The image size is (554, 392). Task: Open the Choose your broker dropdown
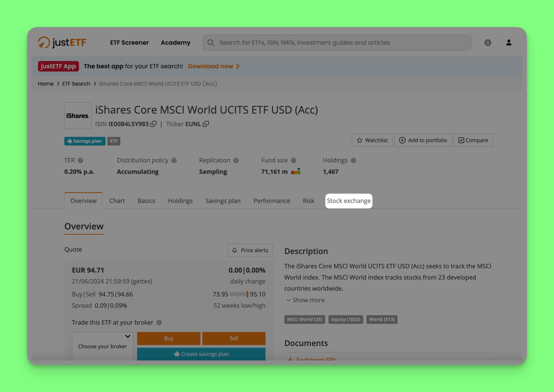pyautogui.click(x=102, y=346)
